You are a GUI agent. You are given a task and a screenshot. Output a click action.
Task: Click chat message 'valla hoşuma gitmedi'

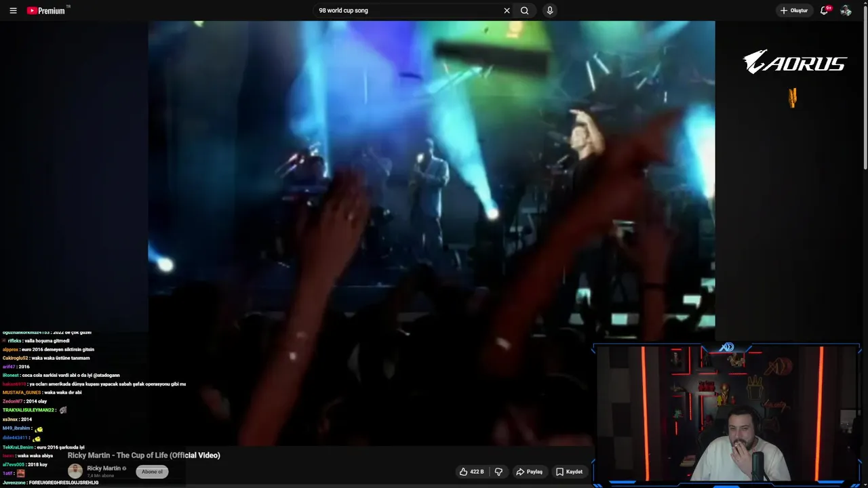click(x=47, y=341)
